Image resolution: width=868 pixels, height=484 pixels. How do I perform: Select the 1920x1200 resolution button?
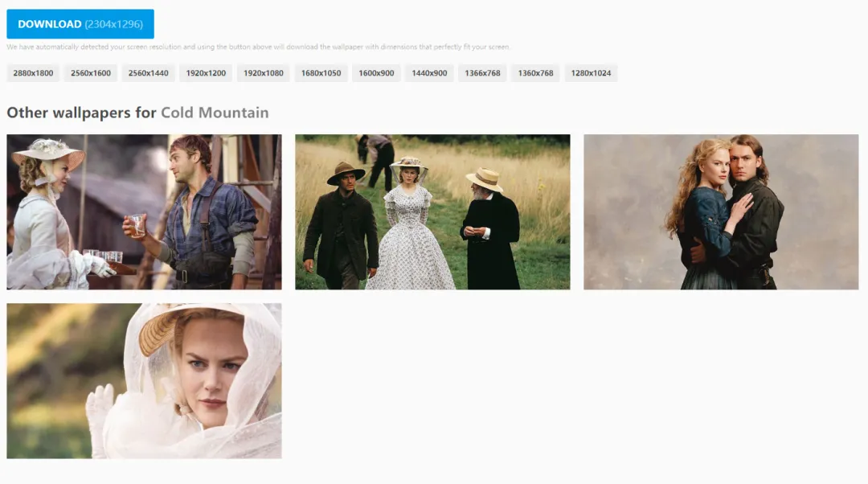[206, 73]
